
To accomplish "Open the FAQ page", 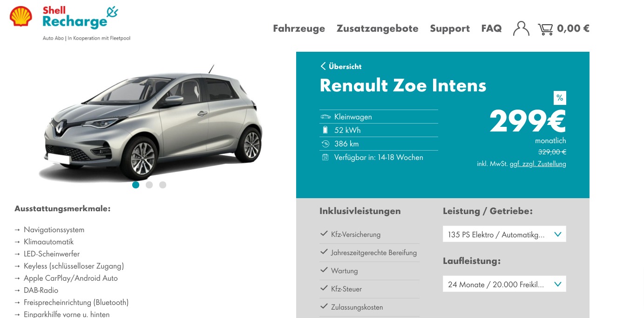I will point(491,28).
